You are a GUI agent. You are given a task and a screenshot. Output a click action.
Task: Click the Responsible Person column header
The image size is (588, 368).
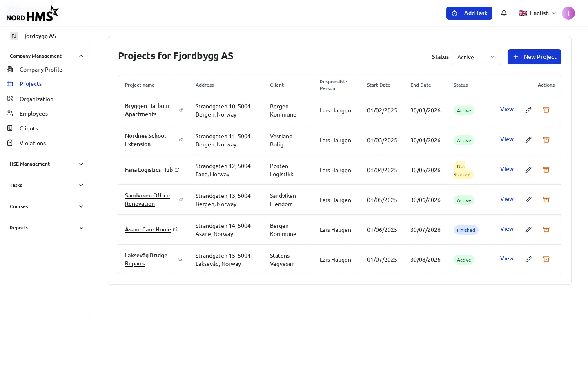click(333, 85)
